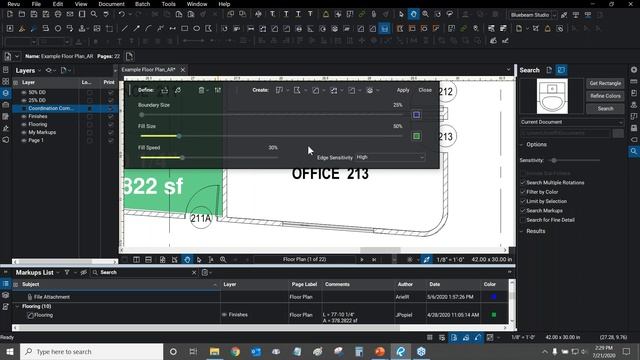Select the Stamp tool
The height and width of the screenshot is (360, 640).
coord(82,29)
